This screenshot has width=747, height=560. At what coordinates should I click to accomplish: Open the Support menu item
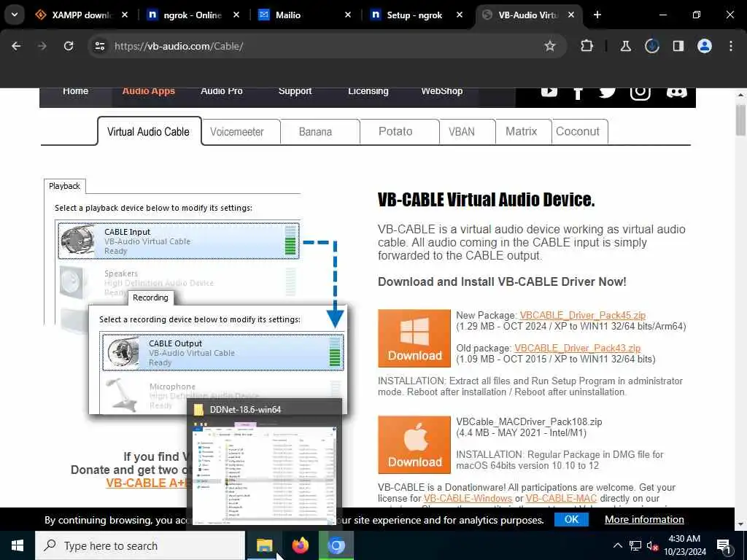(295, 91)
